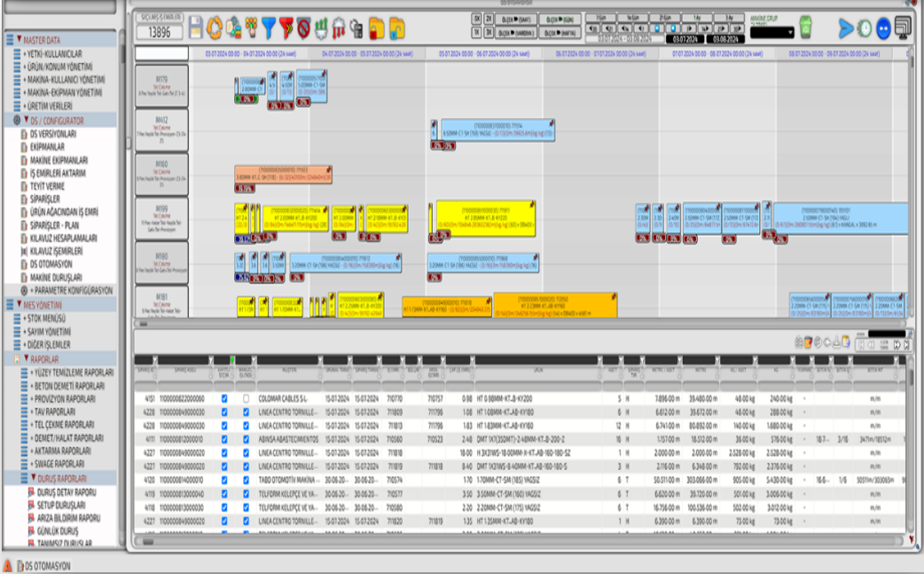
Task: Click the floppy disk save icon
Action: pos(195,28)
